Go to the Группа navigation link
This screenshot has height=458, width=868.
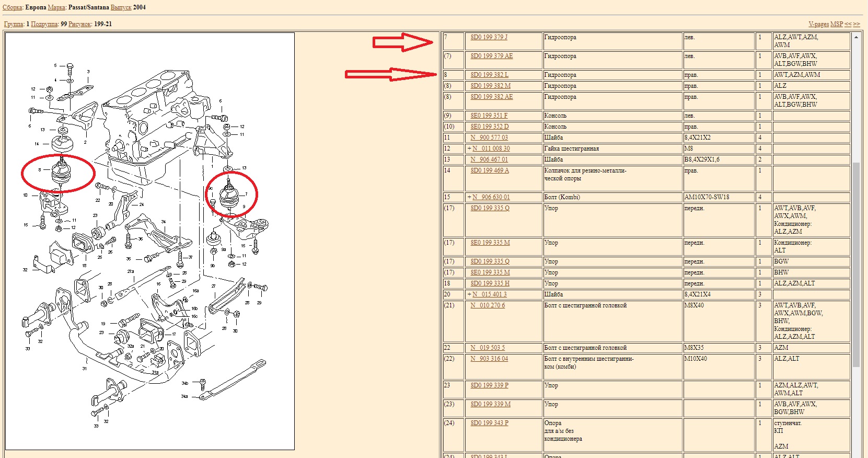[14, 24]
